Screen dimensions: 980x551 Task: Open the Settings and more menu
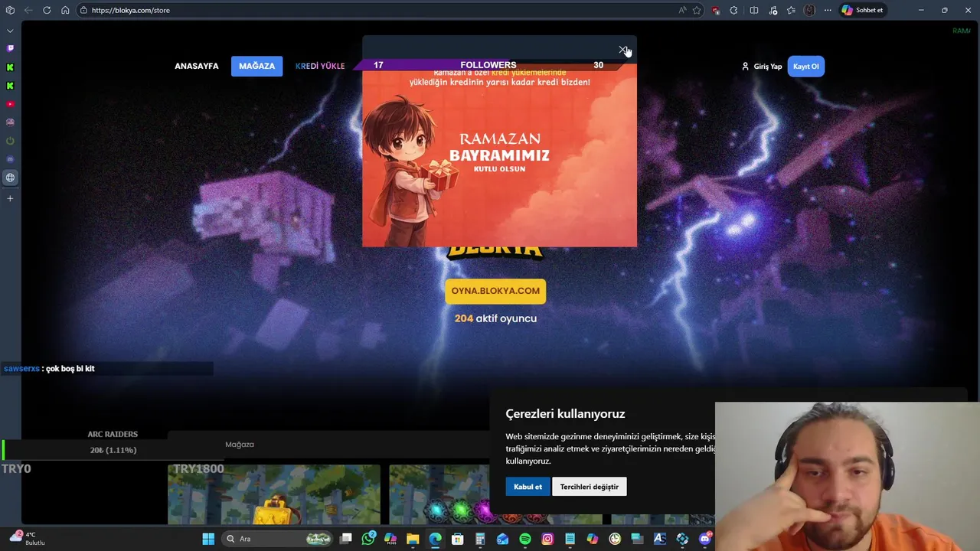(828, 10)
